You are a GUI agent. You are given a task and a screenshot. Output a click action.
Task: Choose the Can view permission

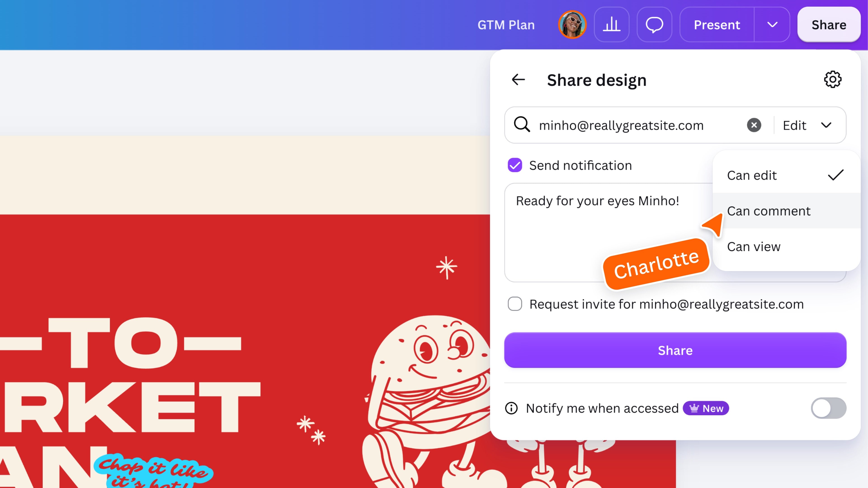tap(786, 247)
